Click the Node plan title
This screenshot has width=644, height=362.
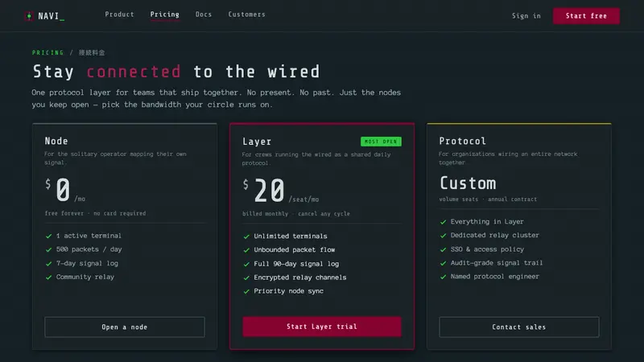pos(56,141)
